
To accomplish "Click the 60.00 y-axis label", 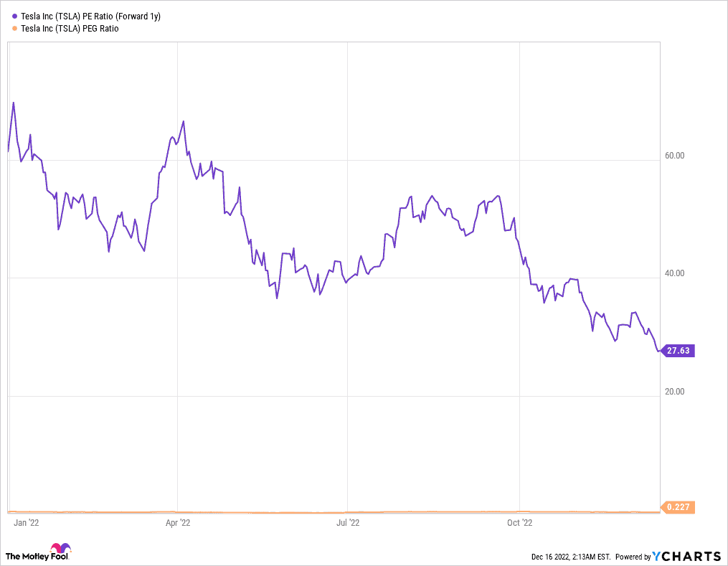I will (675, 155).
